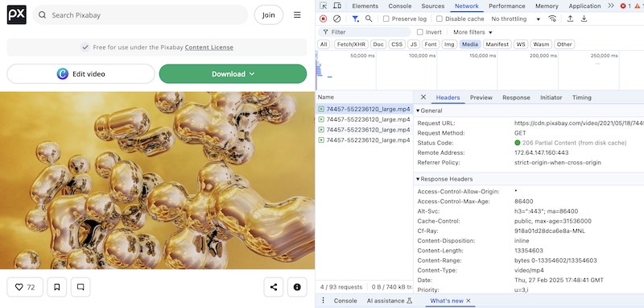Filter requests by JS type
Viewport: 644px width, 308px height.
click(x=414, y=44)
